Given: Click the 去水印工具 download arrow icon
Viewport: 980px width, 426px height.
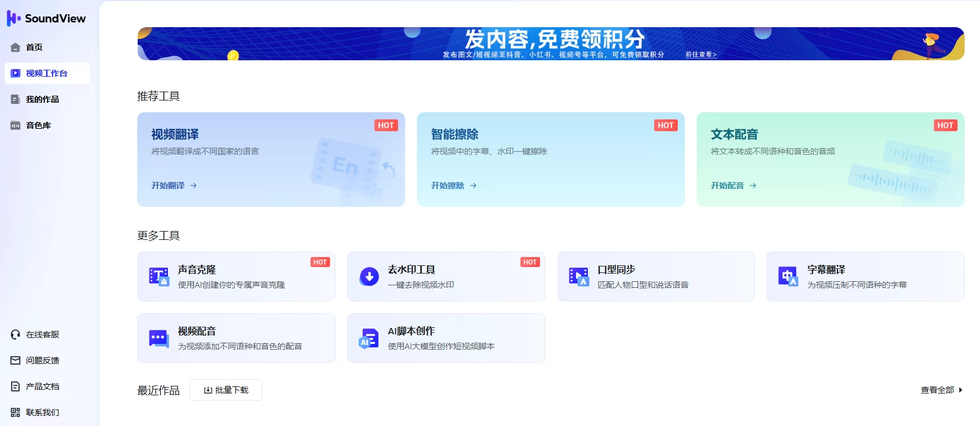Looking at the screenshot, I should [x=369, y=277].
